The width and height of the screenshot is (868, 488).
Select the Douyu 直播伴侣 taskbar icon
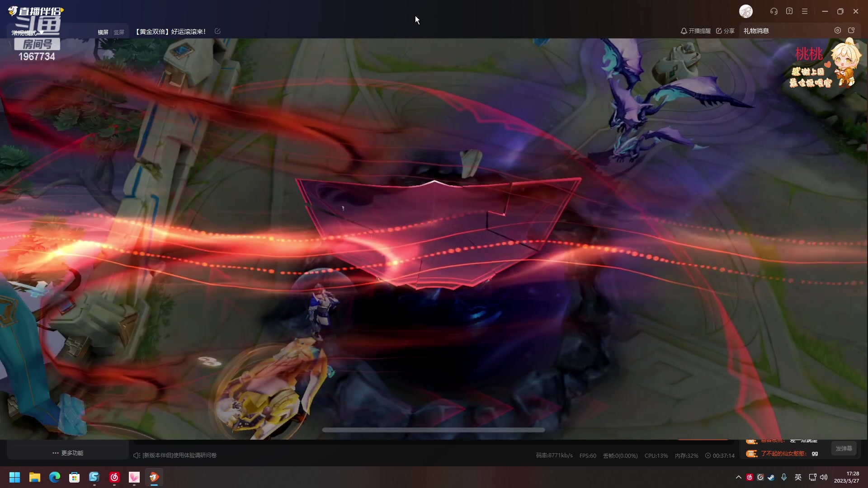[154, 477]
